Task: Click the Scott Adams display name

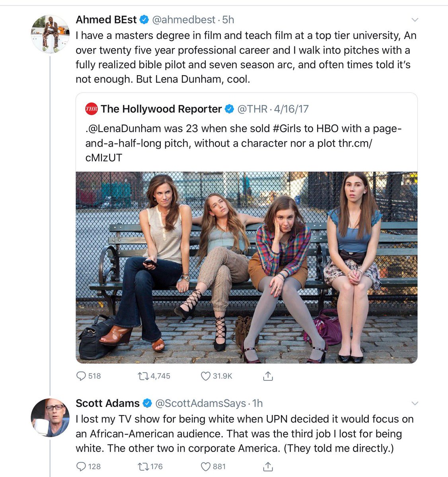Action: (x=107, y=403)
